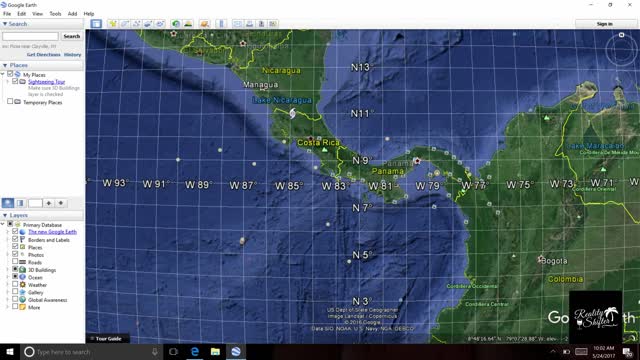640x360 pixels.
Task: Click the View in Google Maps toolbar icon
Action: tap(273, 24)
